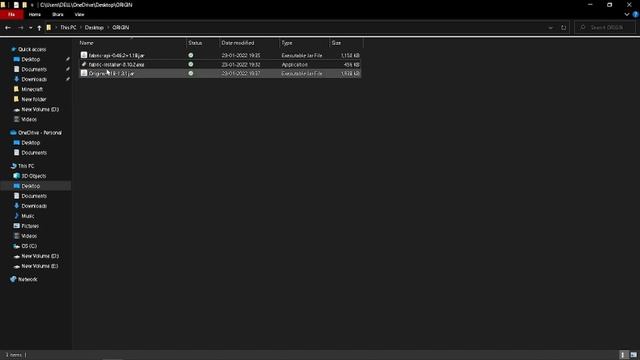This screenshot has width=640, height=360.
Task: Refresh the ORIGIN folder view
Action: point(564,28)
